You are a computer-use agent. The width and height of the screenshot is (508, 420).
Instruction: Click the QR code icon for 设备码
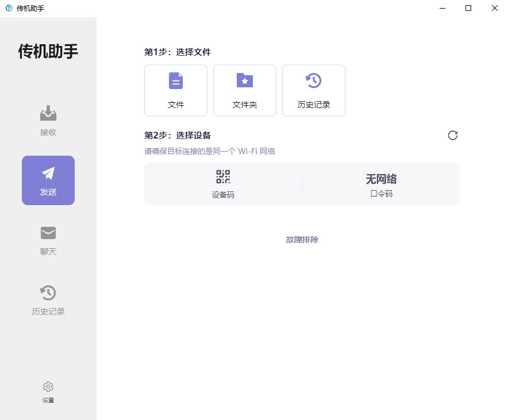click(223, 176)
